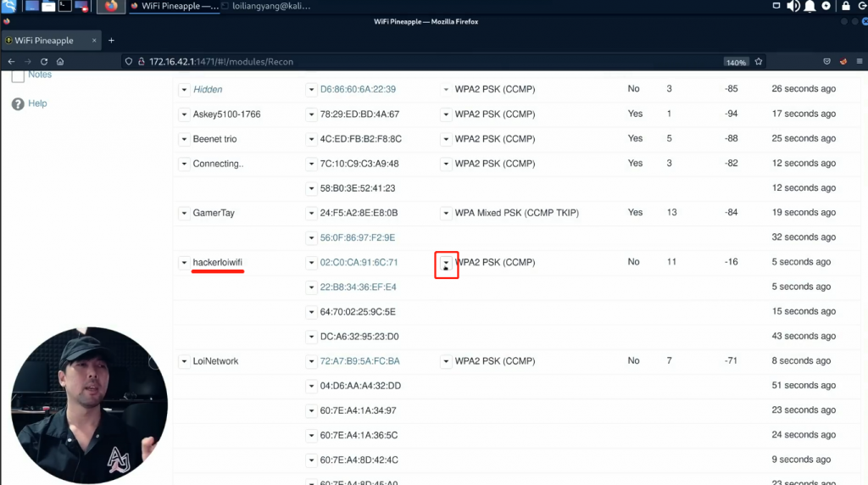Image resolution: width=868 pixels, height=485 pixels.
Task: Open dropdown for MAC D6:86:60:6A:22:39
Action: [311, 90]
